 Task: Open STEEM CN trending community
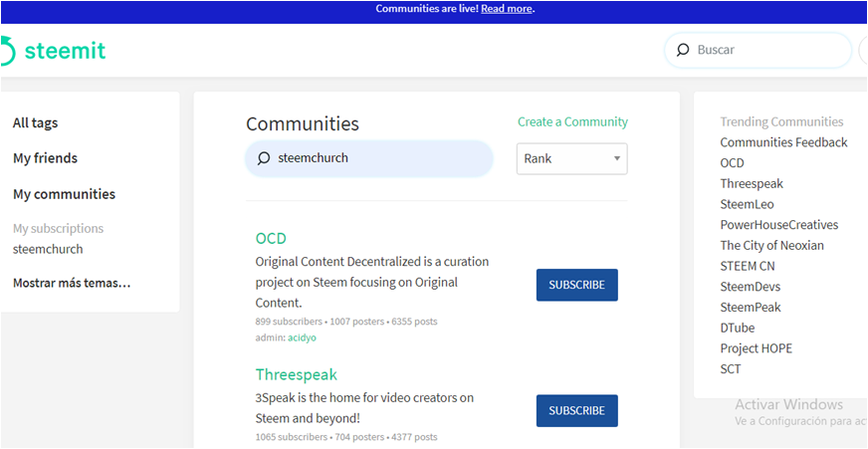click(748, 266)
